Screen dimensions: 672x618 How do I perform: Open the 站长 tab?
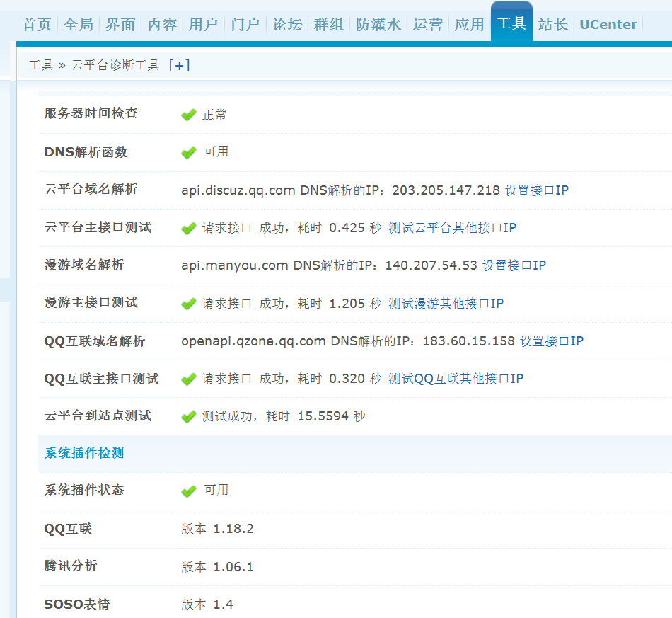pos(552,25)
